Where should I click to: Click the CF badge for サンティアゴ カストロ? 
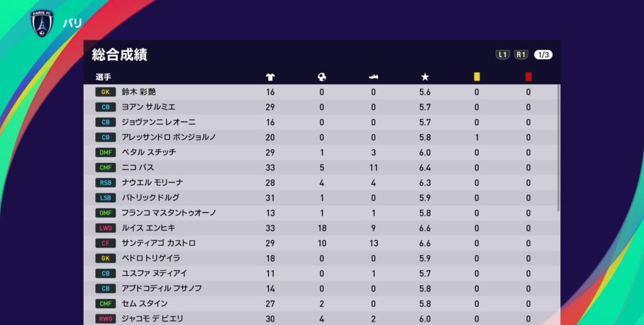pyautogui.click(x=106, y=244)
